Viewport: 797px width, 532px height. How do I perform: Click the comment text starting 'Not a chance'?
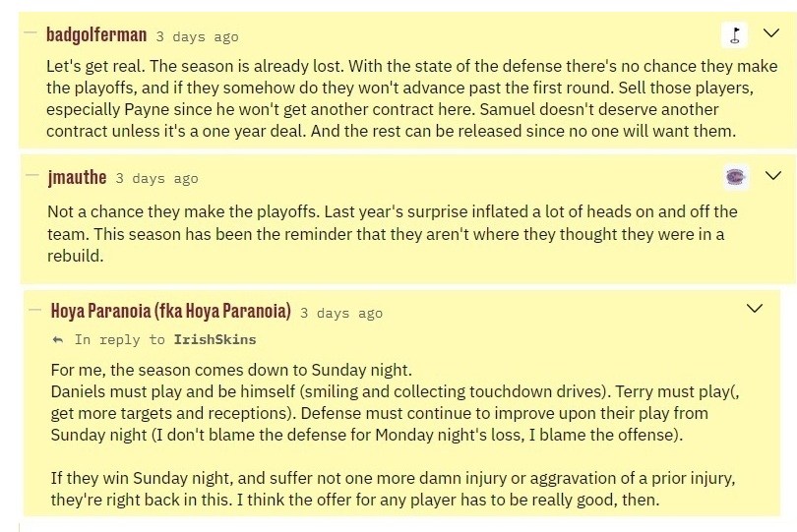click(392, 233)
